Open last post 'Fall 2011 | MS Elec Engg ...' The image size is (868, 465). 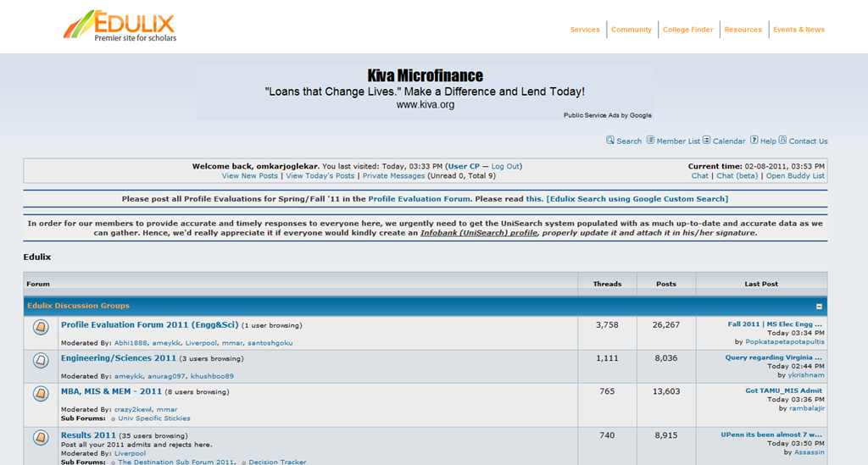tap(775, 324)
